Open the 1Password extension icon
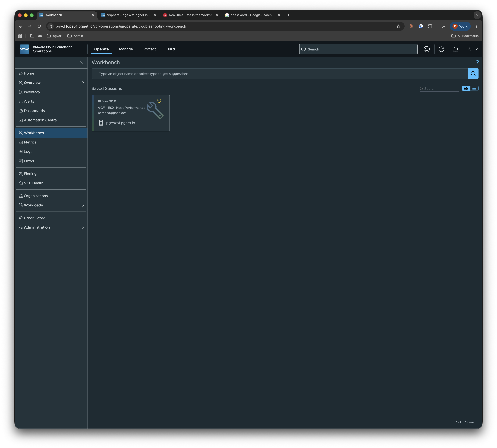 point(421,26)
